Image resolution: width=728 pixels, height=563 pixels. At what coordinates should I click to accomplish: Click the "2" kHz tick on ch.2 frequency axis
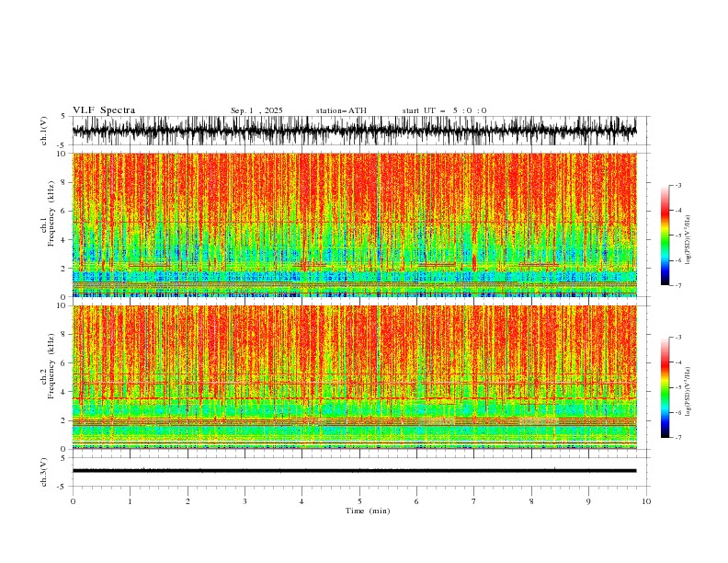coord(64,420)
